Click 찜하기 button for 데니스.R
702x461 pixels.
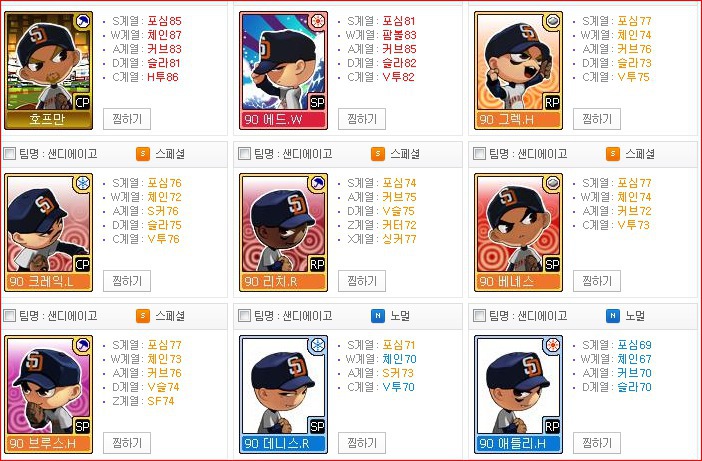[362, 443]
